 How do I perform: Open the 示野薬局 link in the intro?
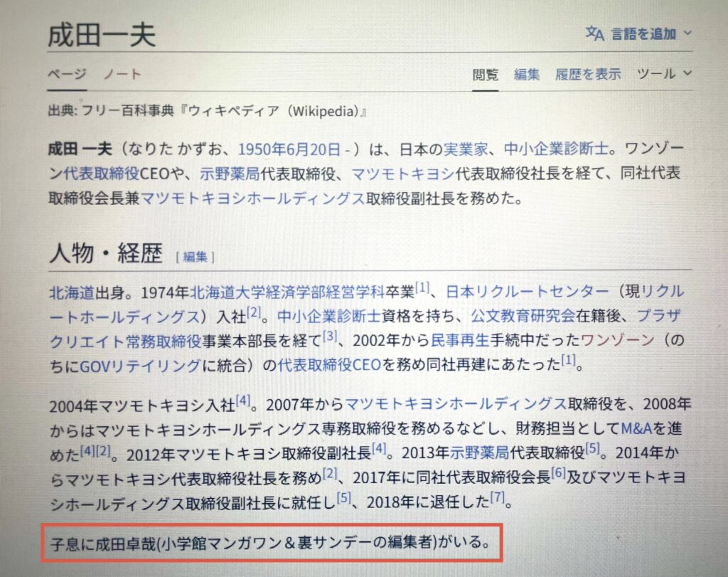click(230, 174)
